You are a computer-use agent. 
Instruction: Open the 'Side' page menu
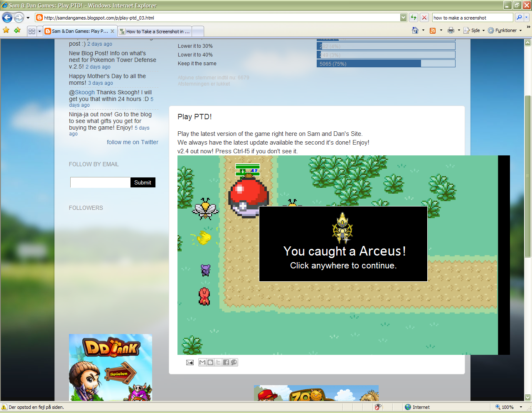pyautogui.click(x=474, y=30)
